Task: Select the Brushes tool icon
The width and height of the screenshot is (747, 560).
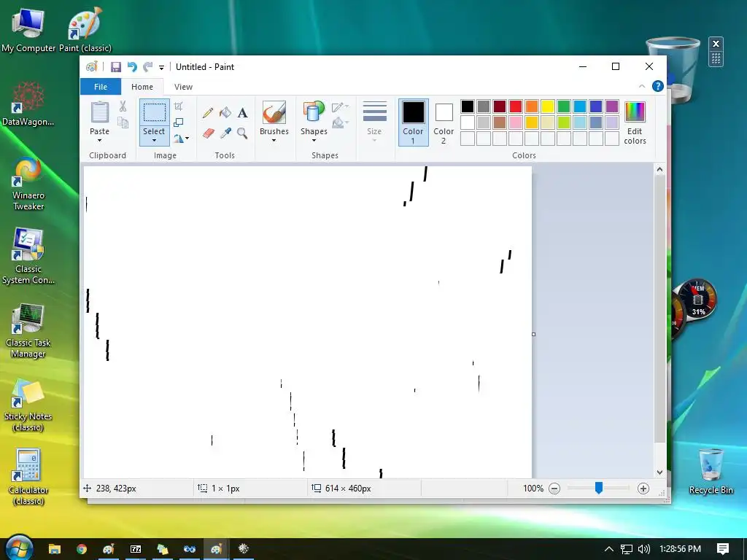Action: tap(274, 113)
